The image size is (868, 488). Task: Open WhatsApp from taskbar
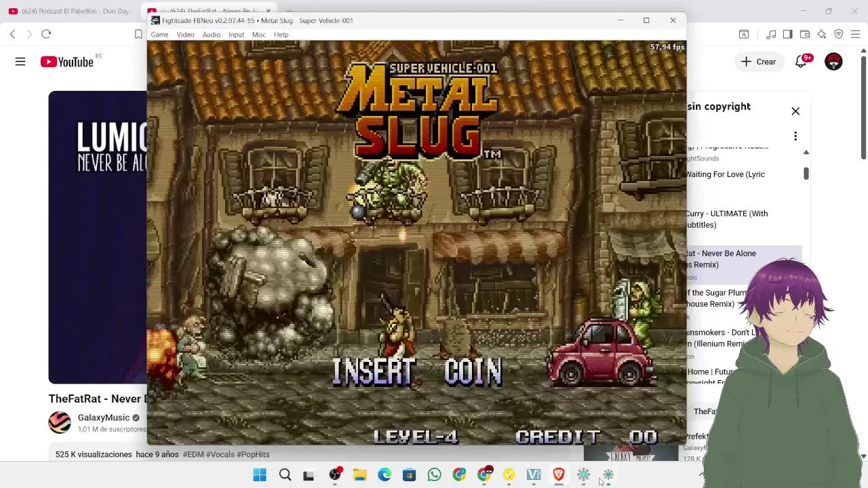434,475
